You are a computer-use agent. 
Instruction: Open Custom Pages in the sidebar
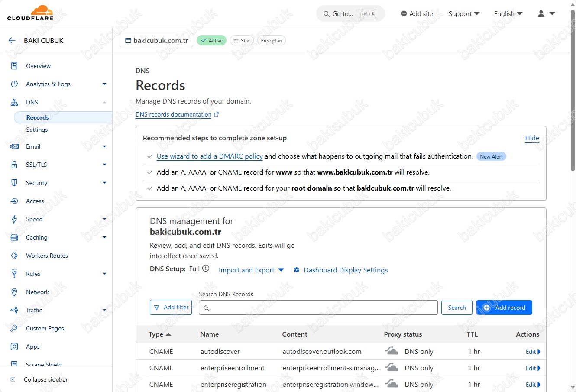45,328
